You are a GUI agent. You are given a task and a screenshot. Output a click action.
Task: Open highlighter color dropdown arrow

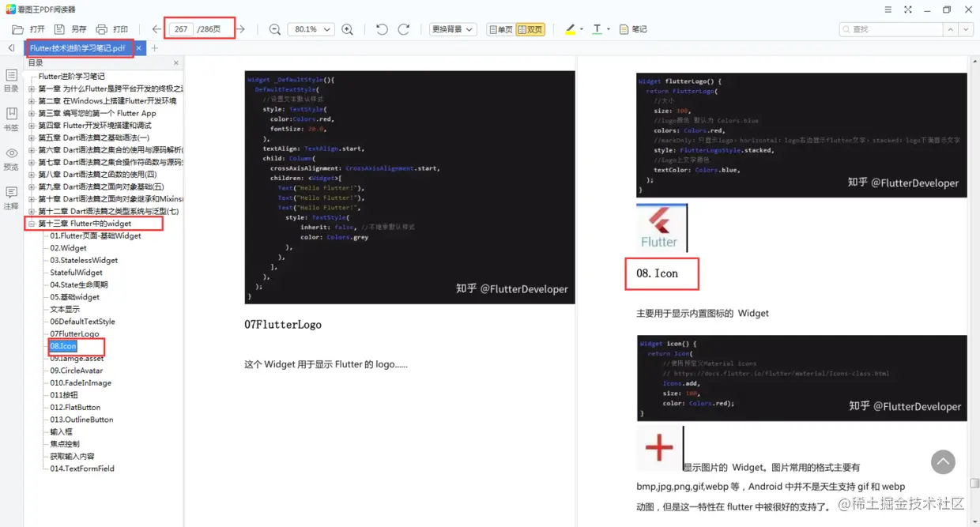click(582, 29)
